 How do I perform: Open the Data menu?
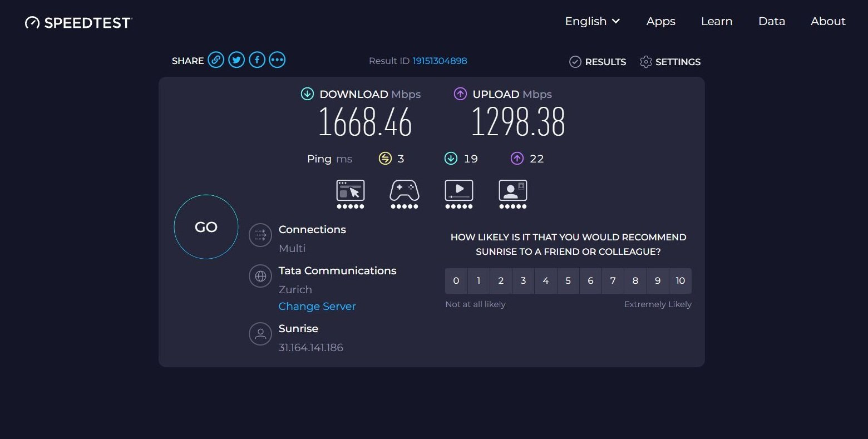[x=772, y=21]
